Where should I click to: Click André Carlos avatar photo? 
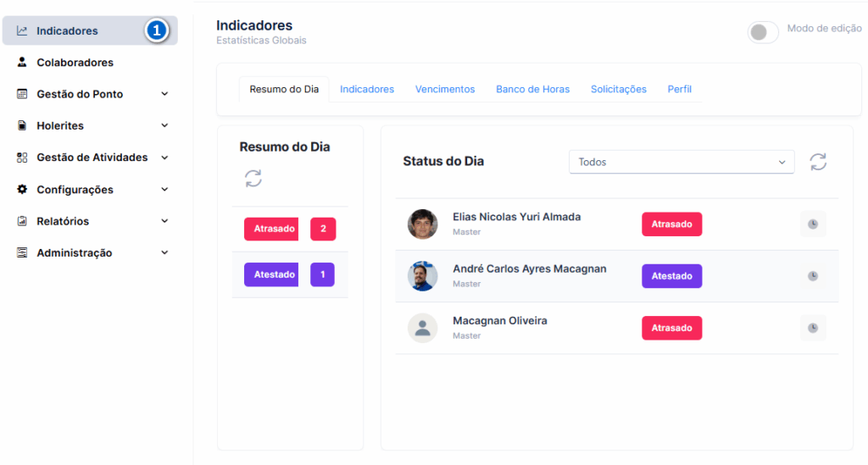point(422,276)
